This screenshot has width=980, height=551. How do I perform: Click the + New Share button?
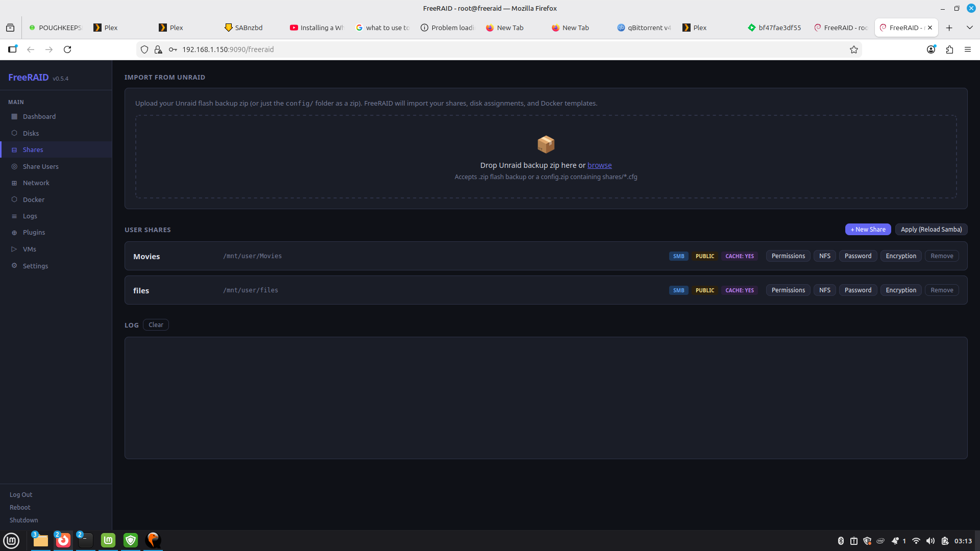tap(868, 230)
